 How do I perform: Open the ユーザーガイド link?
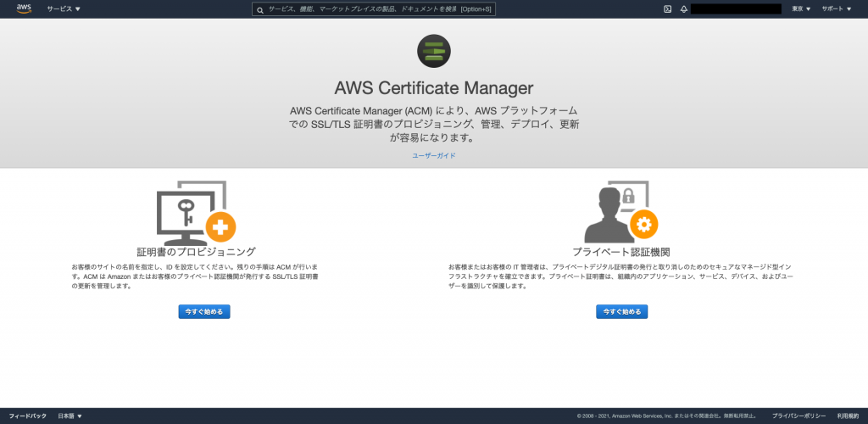[433, 156]
